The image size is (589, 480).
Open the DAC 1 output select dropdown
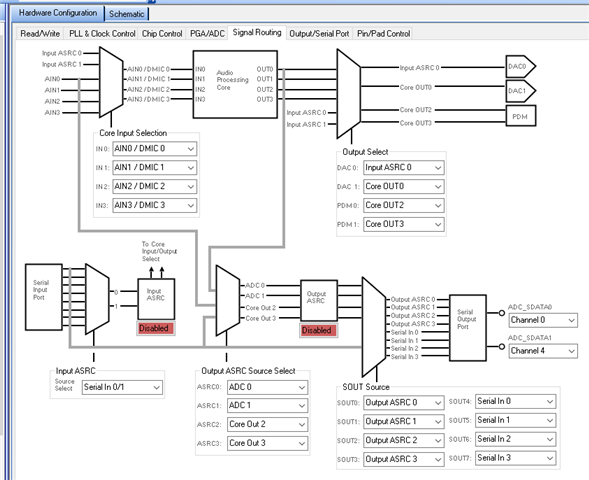tap(403, 186)
